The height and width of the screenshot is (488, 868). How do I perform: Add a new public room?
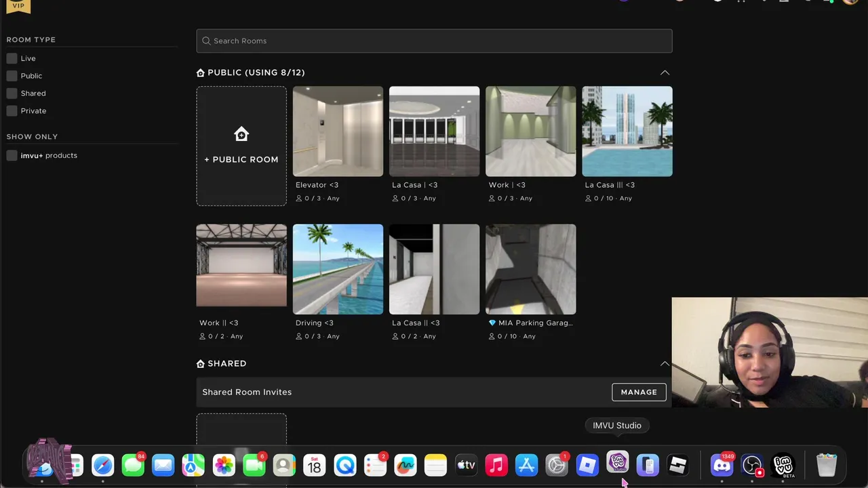(241, 146)
